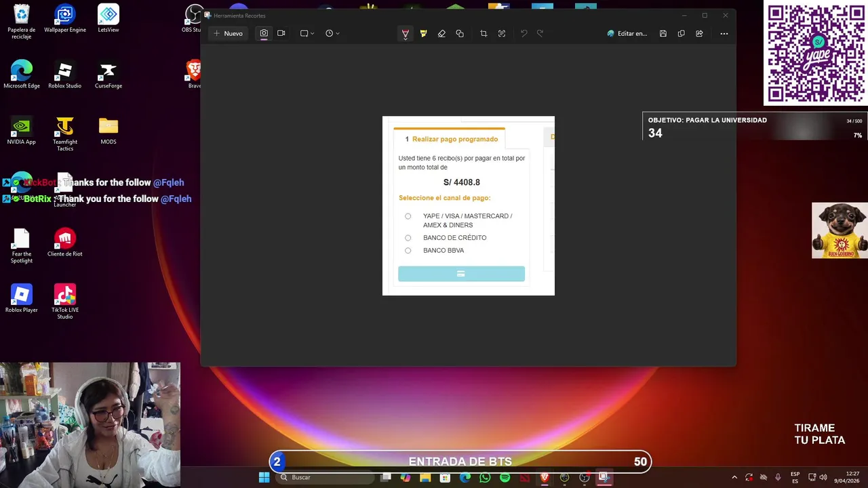Switch to video recording mode icon
The image size is (868, 488).
(281, 33)
